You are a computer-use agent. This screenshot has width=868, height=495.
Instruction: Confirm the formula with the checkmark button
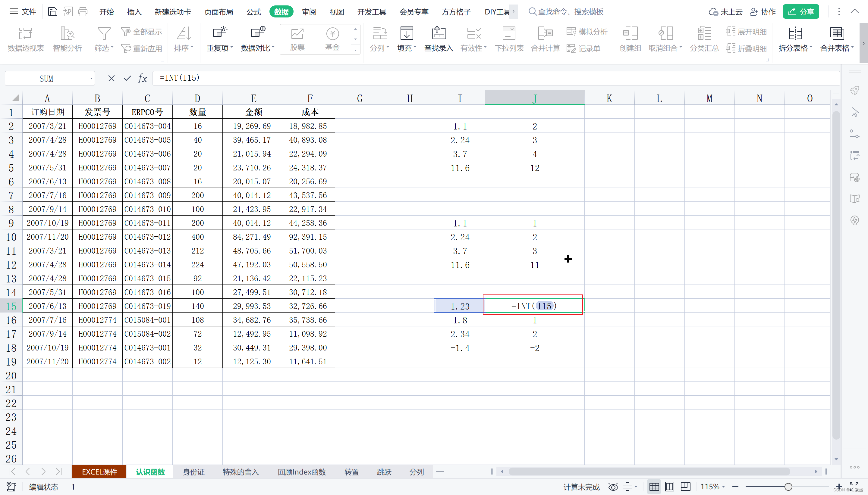[127, 79]
